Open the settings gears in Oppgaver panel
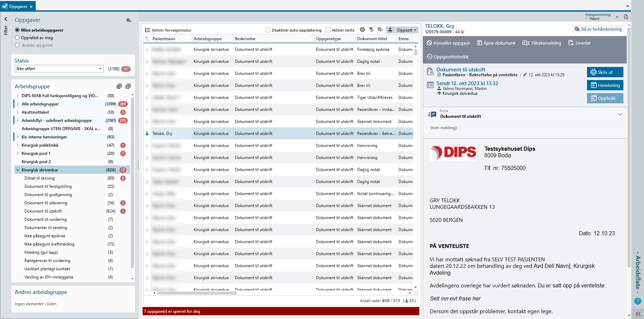 click(129, 21)
